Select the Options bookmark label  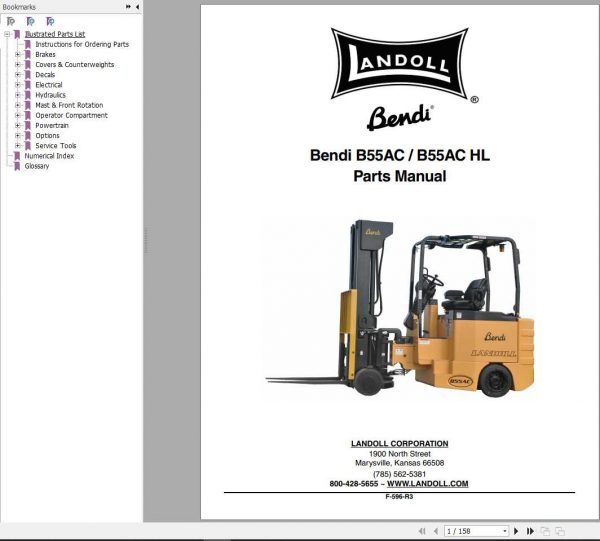[47, 136]
